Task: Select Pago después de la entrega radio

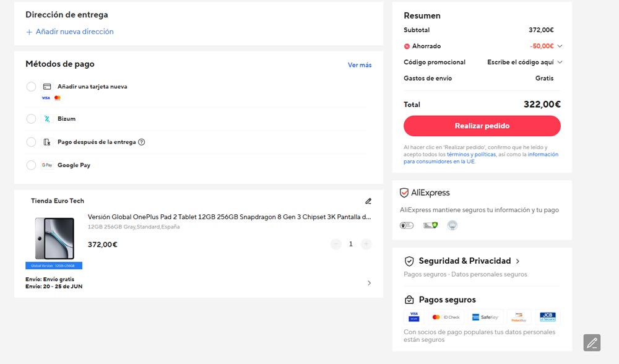Action: pyautogui.click(x=31, y=142)
